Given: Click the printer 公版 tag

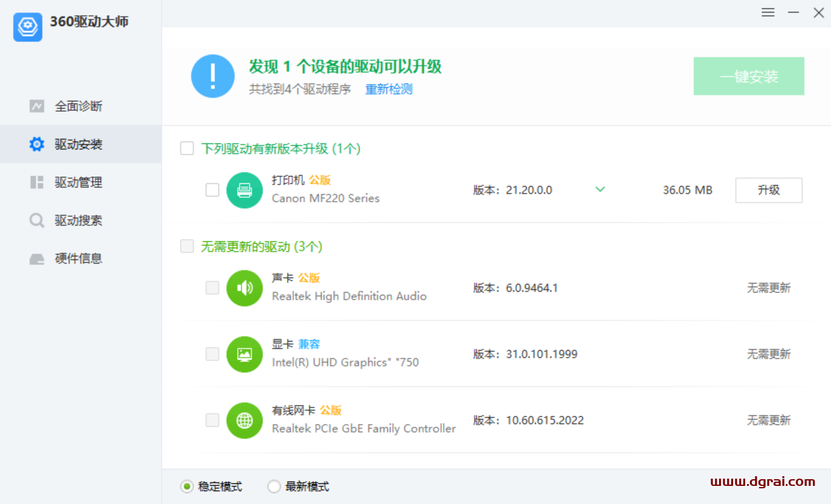Looking at the screenshot, I should pos(320,180).
